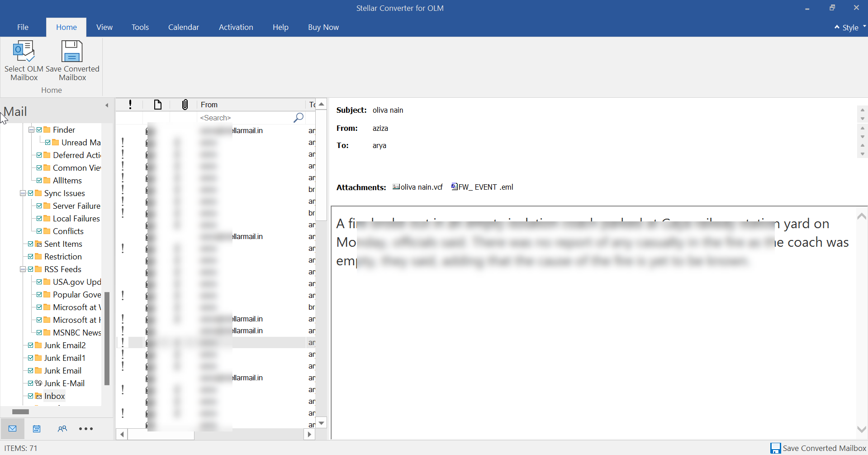The height and width of the screenshot is (455, 868).
Task: Open the Style dropdown
Action: (x=854, y=28)
